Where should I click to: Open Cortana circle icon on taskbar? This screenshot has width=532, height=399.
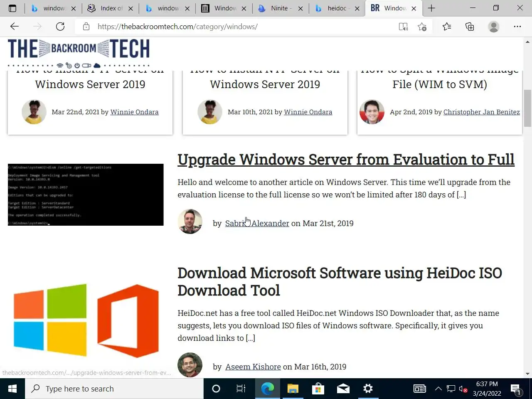pyautogui.click(x=216, y=389)
